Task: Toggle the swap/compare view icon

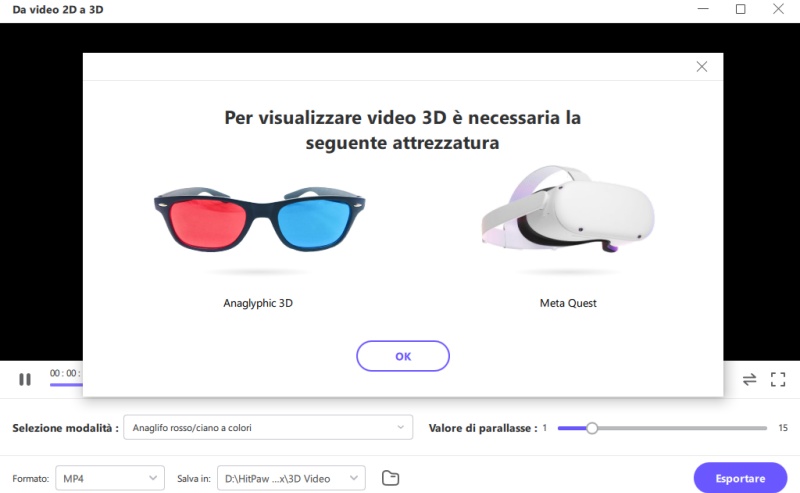Action: [x=749, y=379]
